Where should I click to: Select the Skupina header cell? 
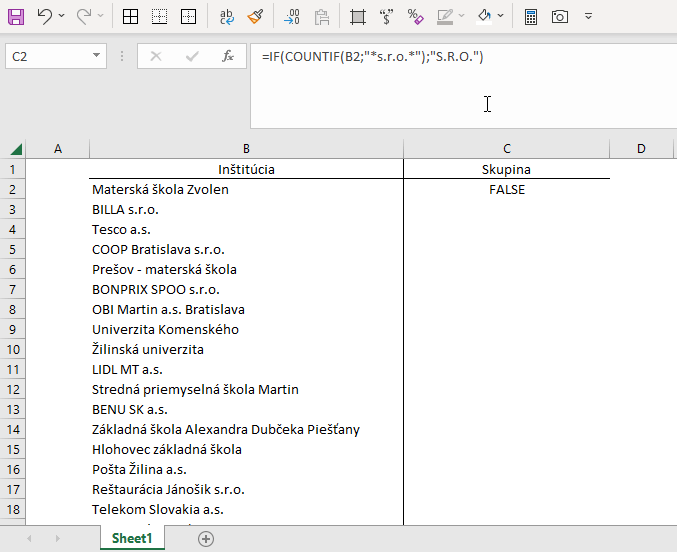point(507,169)
